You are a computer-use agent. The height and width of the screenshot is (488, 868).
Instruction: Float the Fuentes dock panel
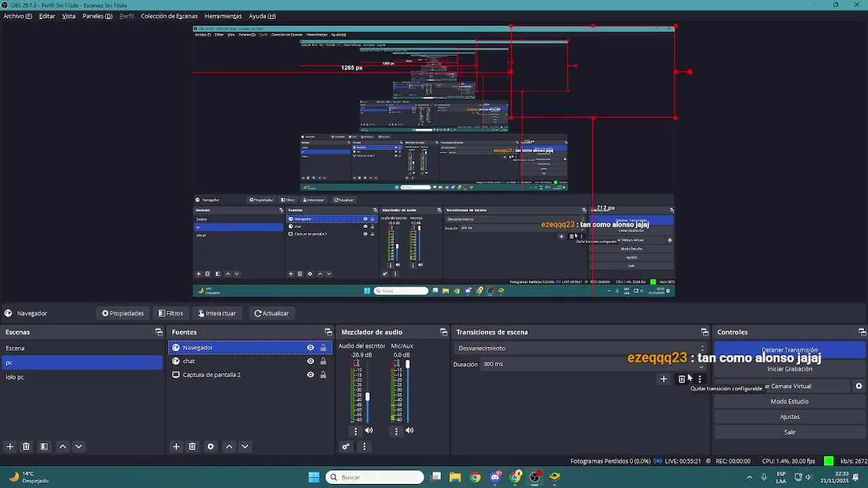click(x=328, y=332)
